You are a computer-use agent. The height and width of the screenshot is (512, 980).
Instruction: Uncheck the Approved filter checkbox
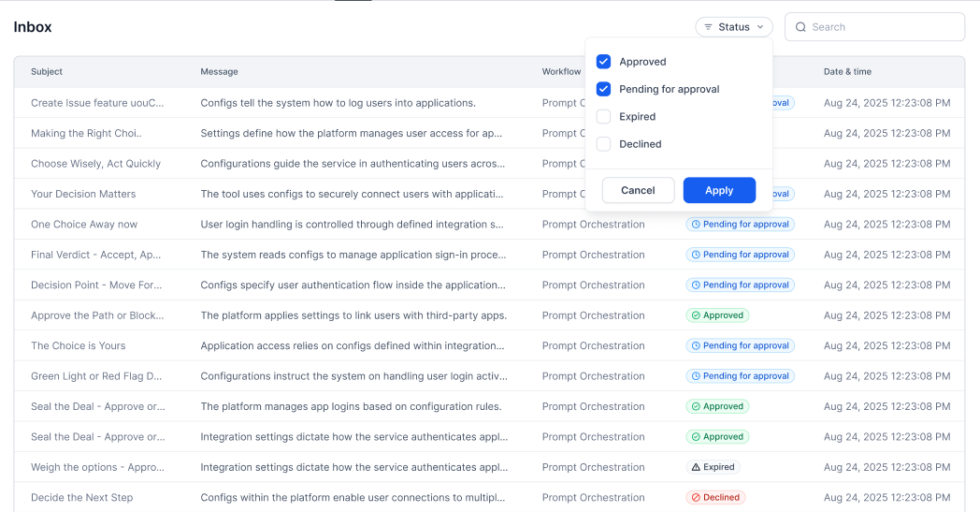603,62
